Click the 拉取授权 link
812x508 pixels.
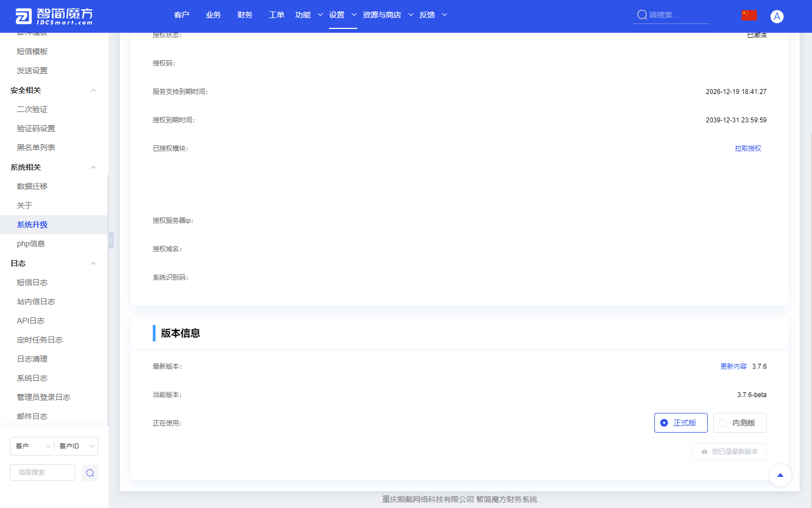[x=748, y=148]
